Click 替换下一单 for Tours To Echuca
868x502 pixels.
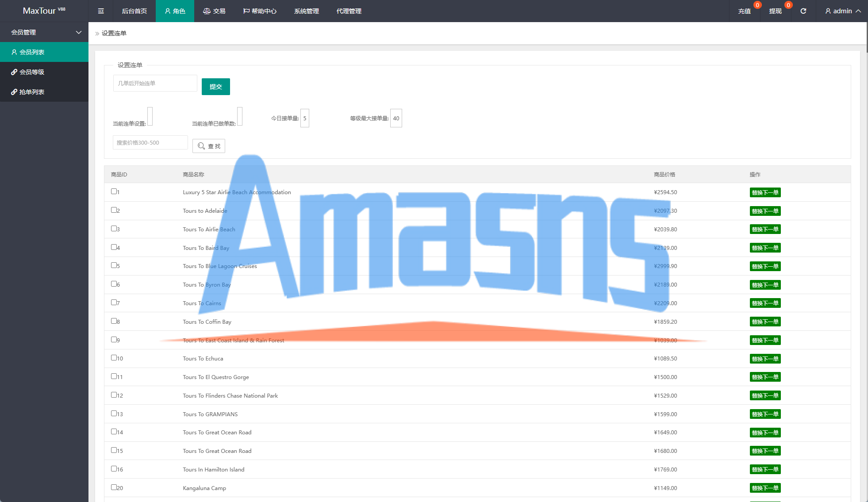(x=765, y=359)
